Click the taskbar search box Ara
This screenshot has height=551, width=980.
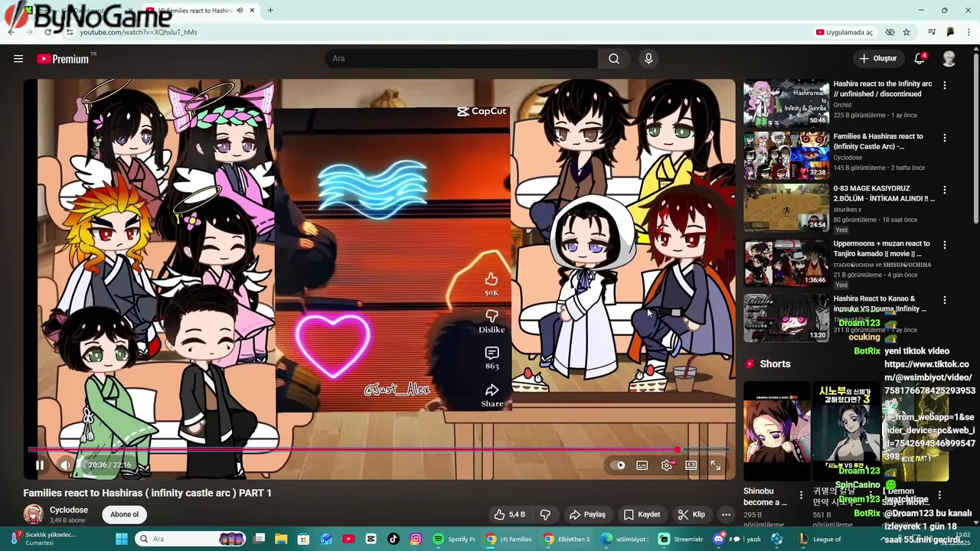pyautogui.click(x=190, y=539)
